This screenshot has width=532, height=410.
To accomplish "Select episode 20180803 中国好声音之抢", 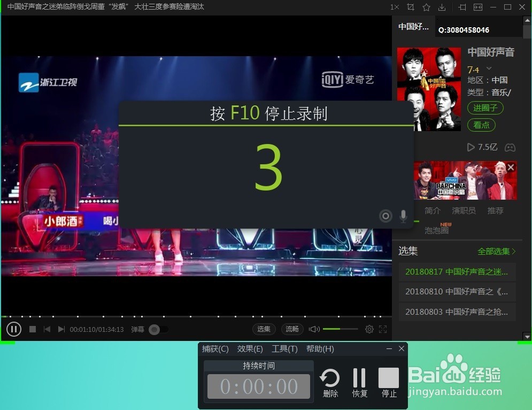I will click(x=457, y=312).
